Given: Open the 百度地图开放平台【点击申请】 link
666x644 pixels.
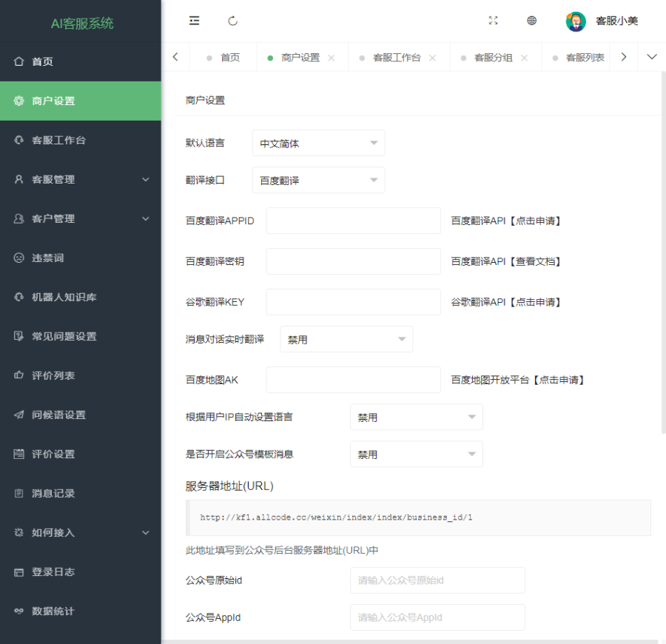Looking at the screenshot, I should [x=517, y=380].
